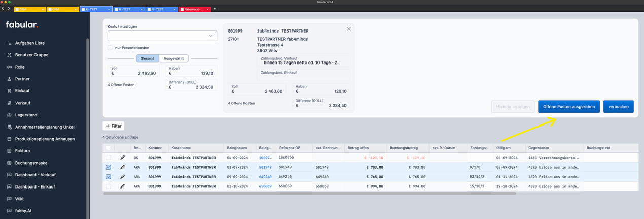644x219 pixels.
Task: Click the Einkauf shopping cart icon in sidebar
Action: 9,91
